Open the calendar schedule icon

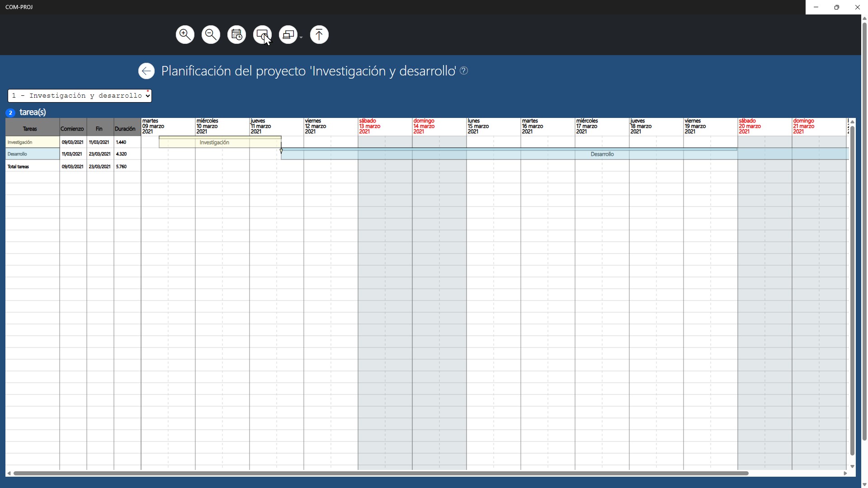[236, 35]
